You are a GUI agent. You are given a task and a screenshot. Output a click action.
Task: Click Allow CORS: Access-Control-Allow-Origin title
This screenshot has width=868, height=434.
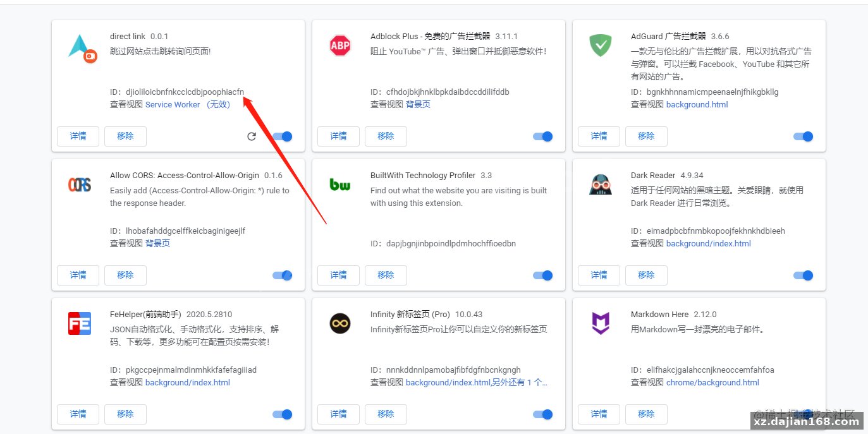click(x=185, y=176)
